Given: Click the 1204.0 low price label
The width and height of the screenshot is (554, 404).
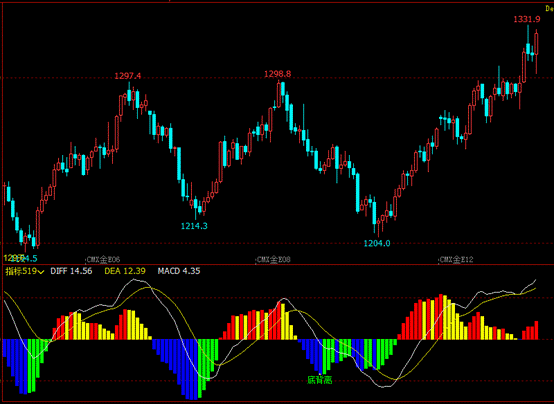Looking at the screenshot, I should (x=377, y=243).
